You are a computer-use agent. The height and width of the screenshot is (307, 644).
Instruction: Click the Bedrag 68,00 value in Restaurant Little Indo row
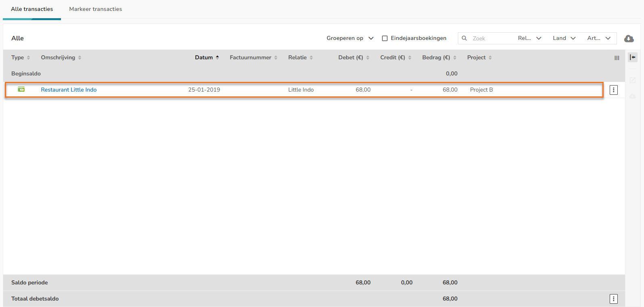tap(450, 90)
